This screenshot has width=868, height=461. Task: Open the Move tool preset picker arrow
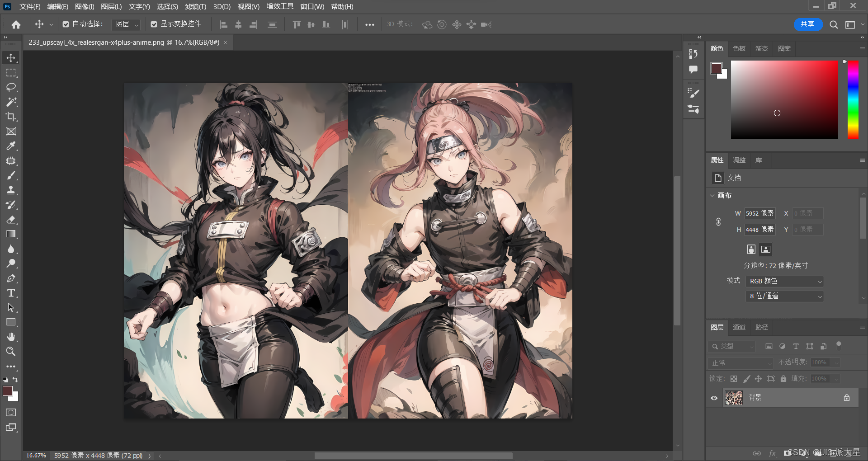51,25
